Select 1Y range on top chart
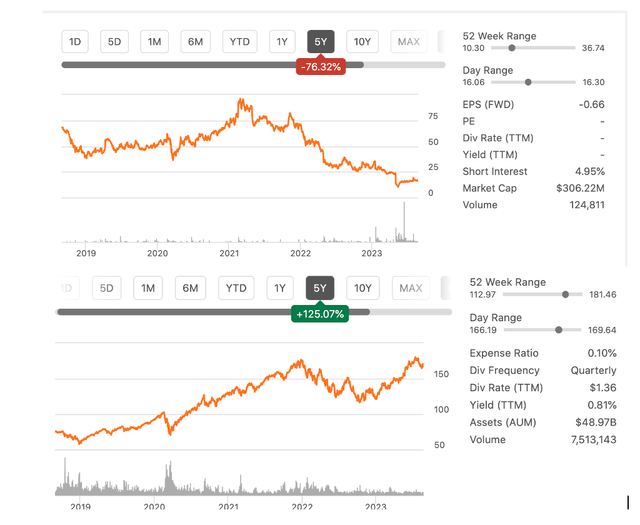This screenshot has width=640, height=525. (x=282, y=41)
